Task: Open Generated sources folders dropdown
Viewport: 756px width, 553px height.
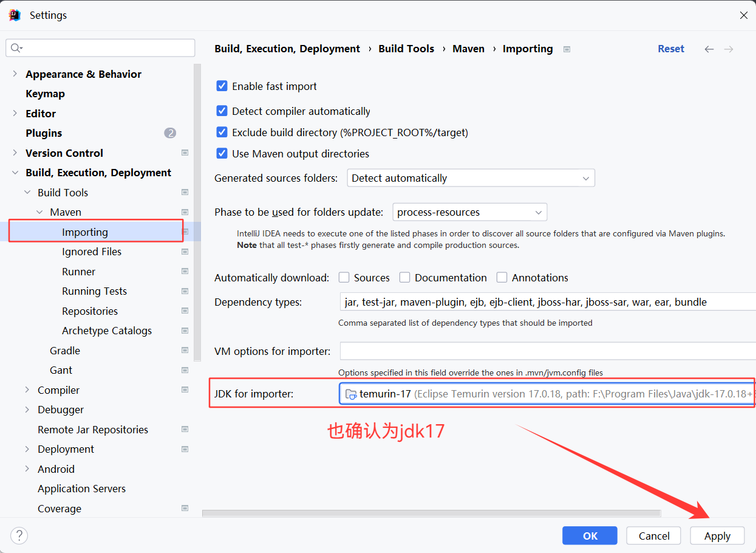Action: (471, 178)
